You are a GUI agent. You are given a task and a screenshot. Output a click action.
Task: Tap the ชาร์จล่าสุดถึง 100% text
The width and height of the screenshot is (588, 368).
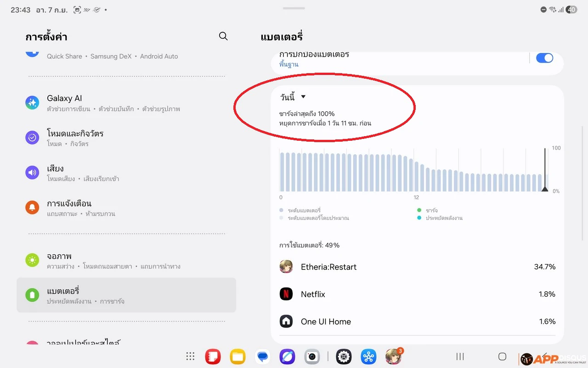(307, 114)
